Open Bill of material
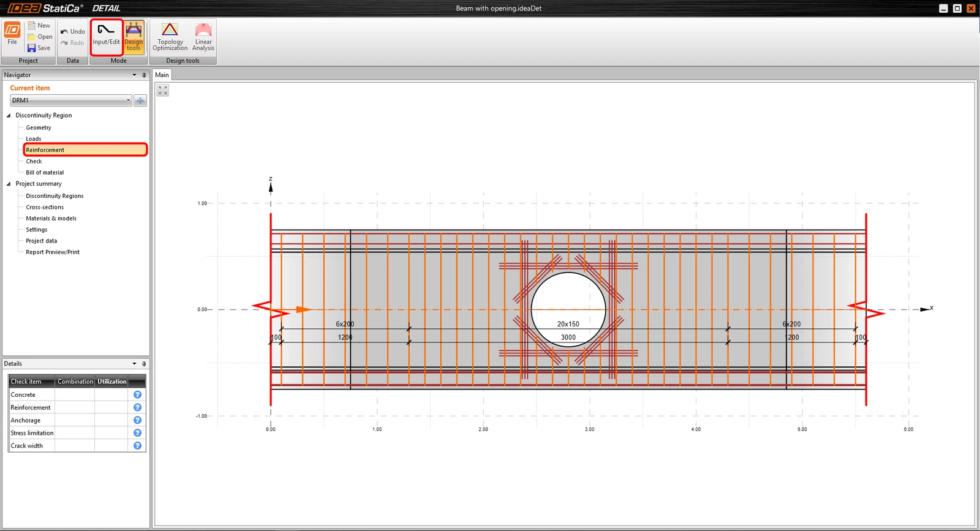980x531 pixels. (x=45, y=173)
